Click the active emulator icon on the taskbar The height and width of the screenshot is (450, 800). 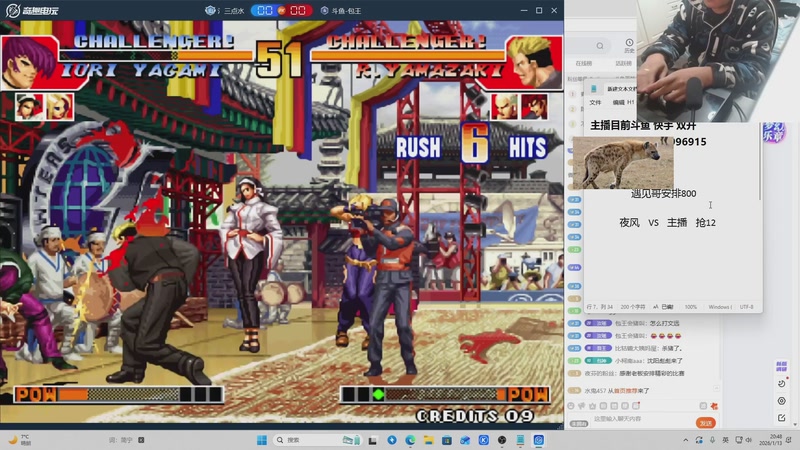tap(539, 440)
